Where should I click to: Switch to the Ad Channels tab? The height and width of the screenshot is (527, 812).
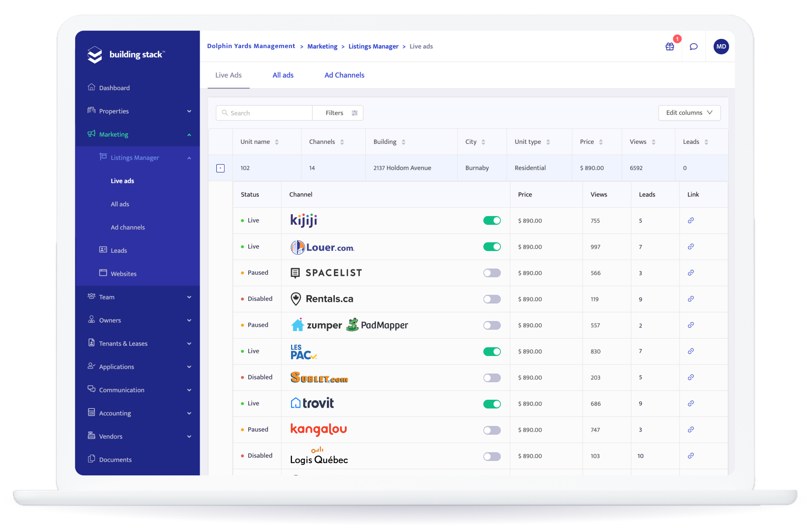point(344,75)
